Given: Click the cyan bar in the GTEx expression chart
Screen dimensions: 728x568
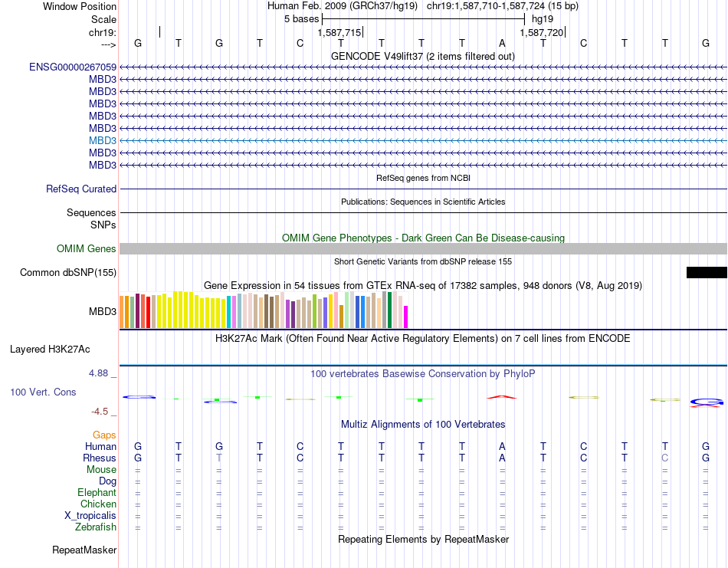Looking at the screenshot, I should (x=228, y=312).
